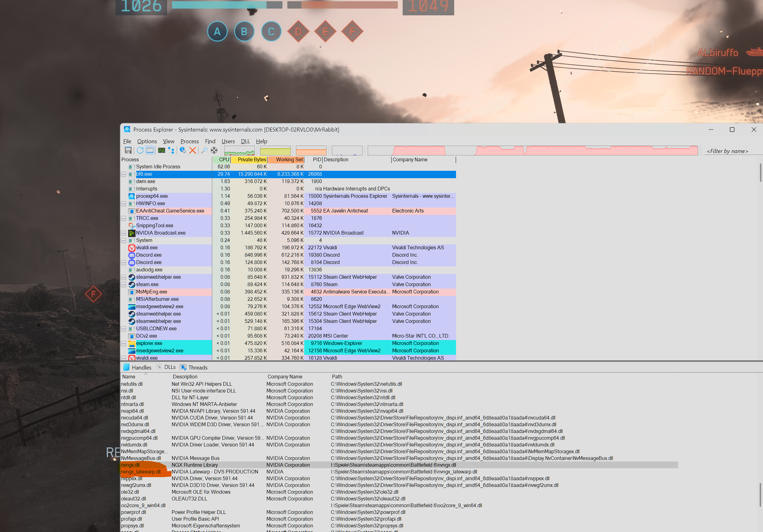763x532 pixels.
Task: Sort by the Private Bytes column header
Action: (x=251, y=160)
